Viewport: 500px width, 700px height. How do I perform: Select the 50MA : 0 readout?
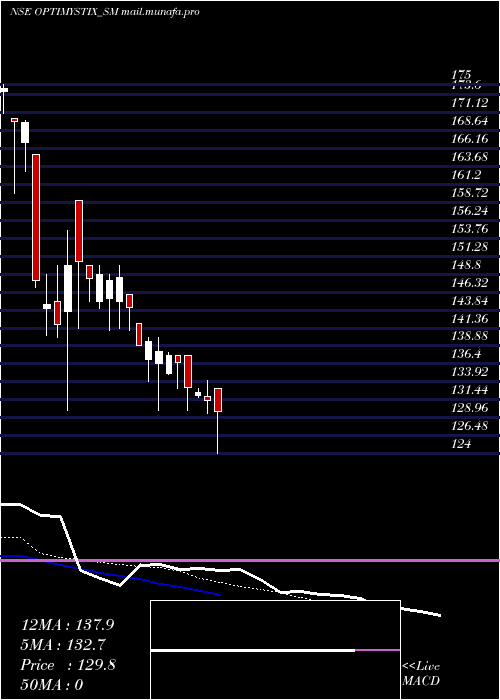(x=52, y=685)
